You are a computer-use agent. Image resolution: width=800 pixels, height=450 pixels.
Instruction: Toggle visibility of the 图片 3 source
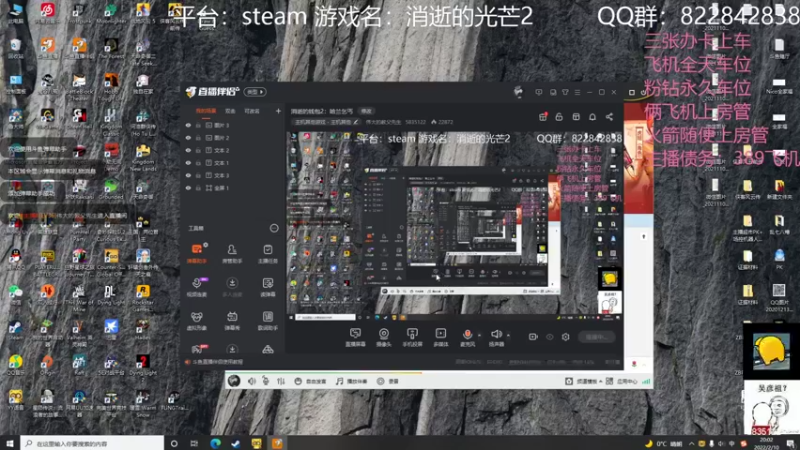(x=188, y=125)
